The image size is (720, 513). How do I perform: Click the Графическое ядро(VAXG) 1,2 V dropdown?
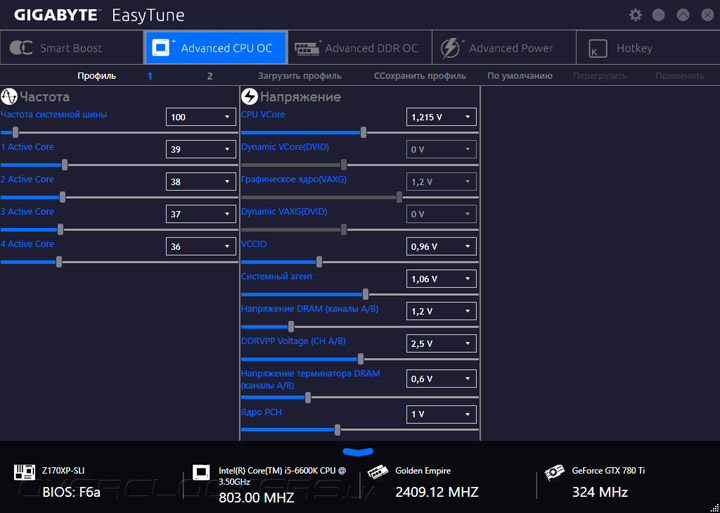[441, 182]
